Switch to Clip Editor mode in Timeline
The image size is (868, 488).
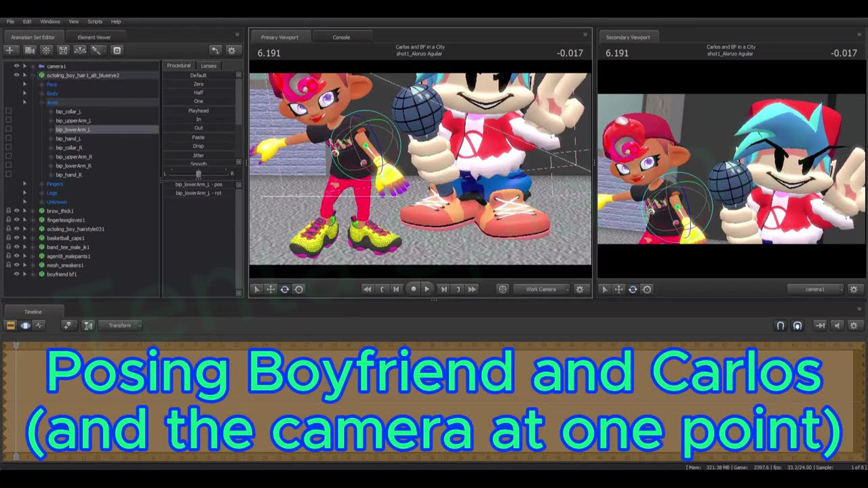pos(11,325)
